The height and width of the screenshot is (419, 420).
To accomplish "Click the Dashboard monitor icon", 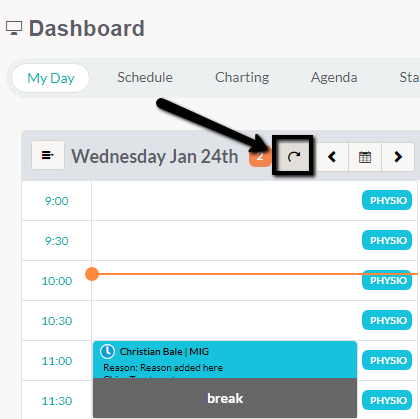I will [x=14, y=28].
